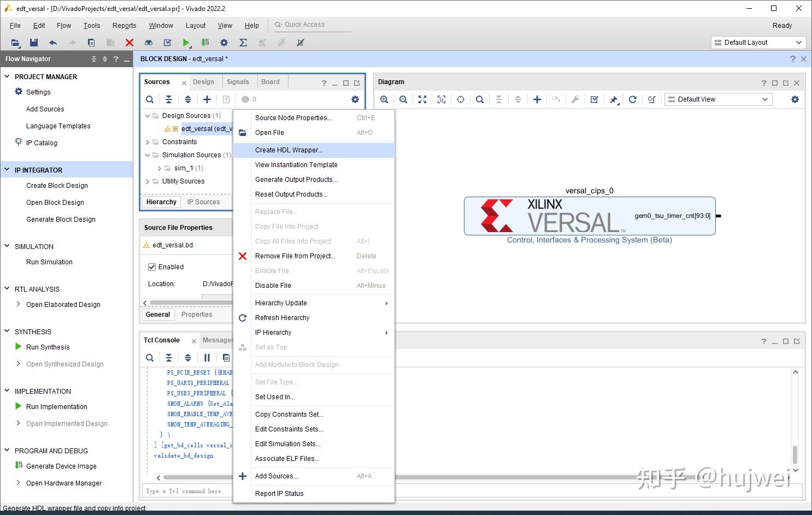This screenshot has width=812, height=515.
Task: Zoom the diagram to fit
Action: (x=422, y=99)
